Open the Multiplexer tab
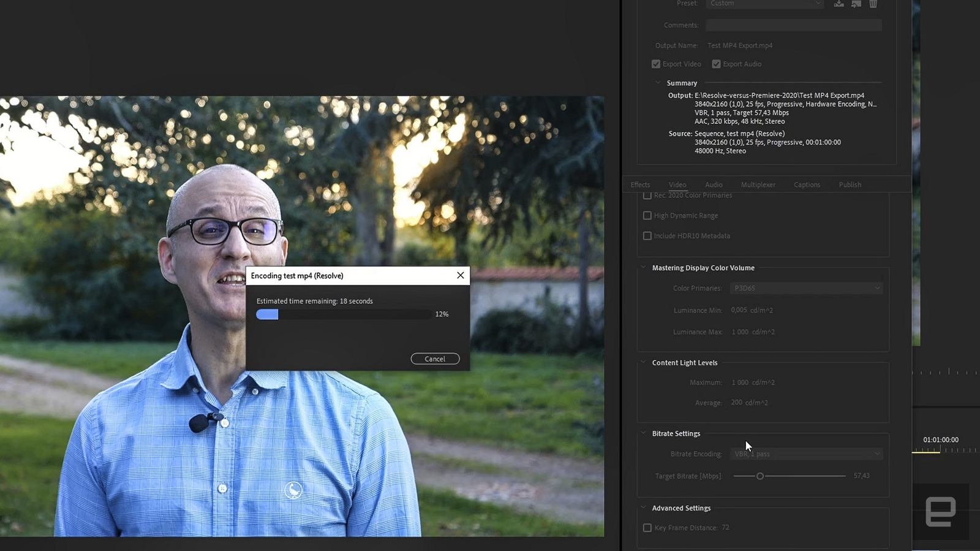Screen dimensions: 980x551 tap(758, 184)
